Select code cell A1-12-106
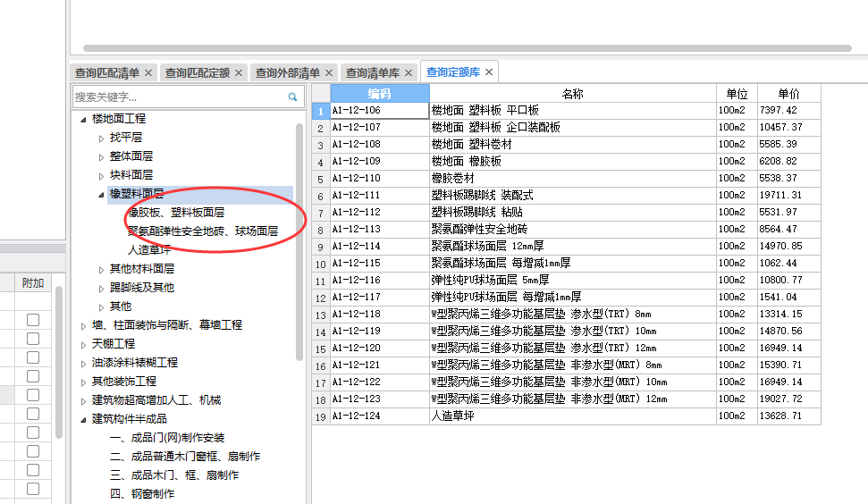 [x=380, y=111]
